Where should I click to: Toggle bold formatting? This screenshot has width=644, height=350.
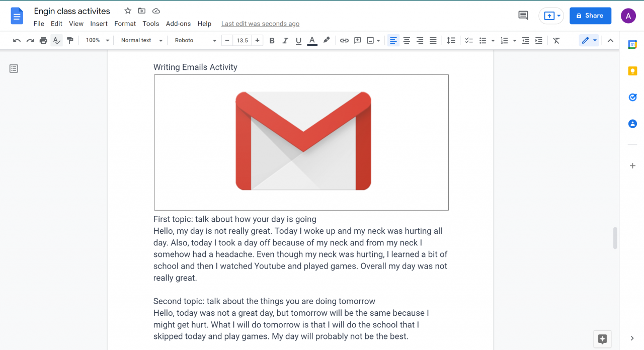click(x=272, y=40)
